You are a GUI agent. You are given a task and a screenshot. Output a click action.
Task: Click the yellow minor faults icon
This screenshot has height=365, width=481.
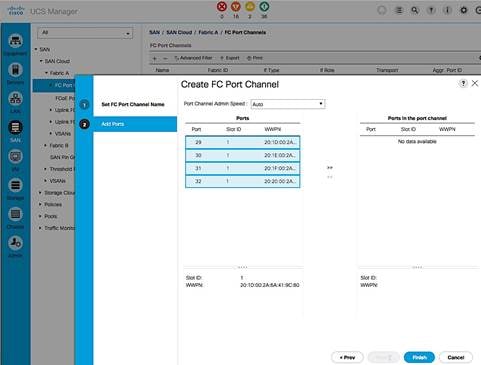pyautogui.click(x=250, y=6)
